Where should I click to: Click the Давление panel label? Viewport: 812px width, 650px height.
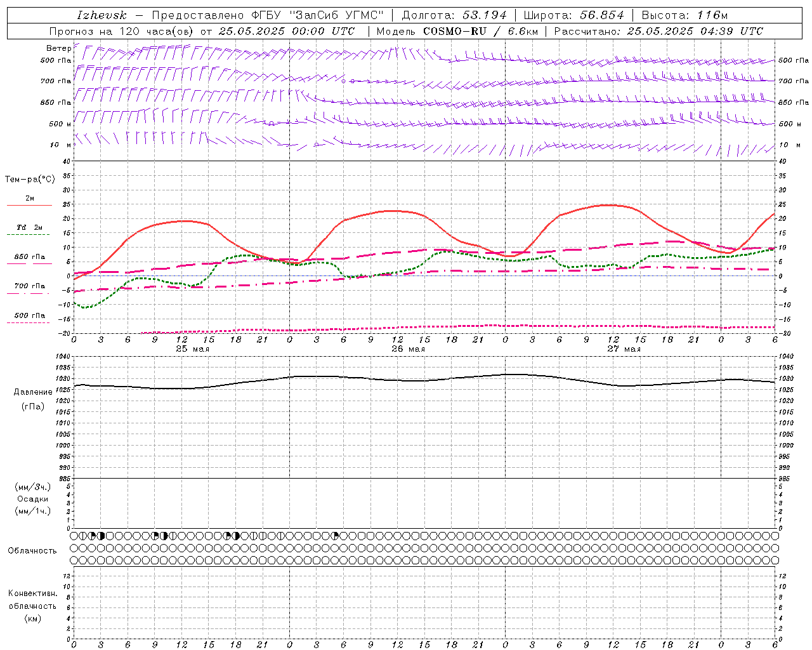point(33,392)
